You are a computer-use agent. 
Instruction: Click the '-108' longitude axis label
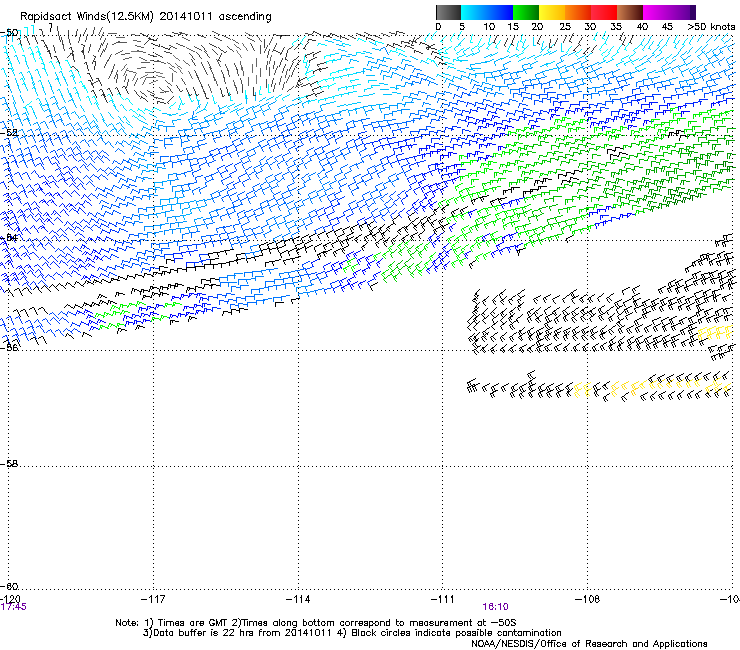pyautogui.click(x=588, y=599)
